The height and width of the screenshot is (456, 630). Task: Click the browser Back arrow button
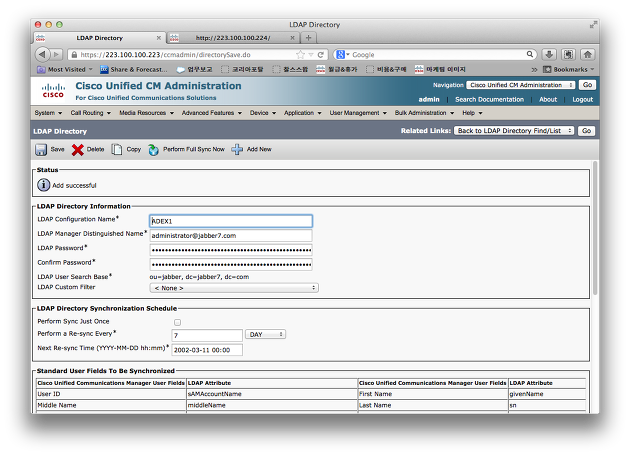42,54
